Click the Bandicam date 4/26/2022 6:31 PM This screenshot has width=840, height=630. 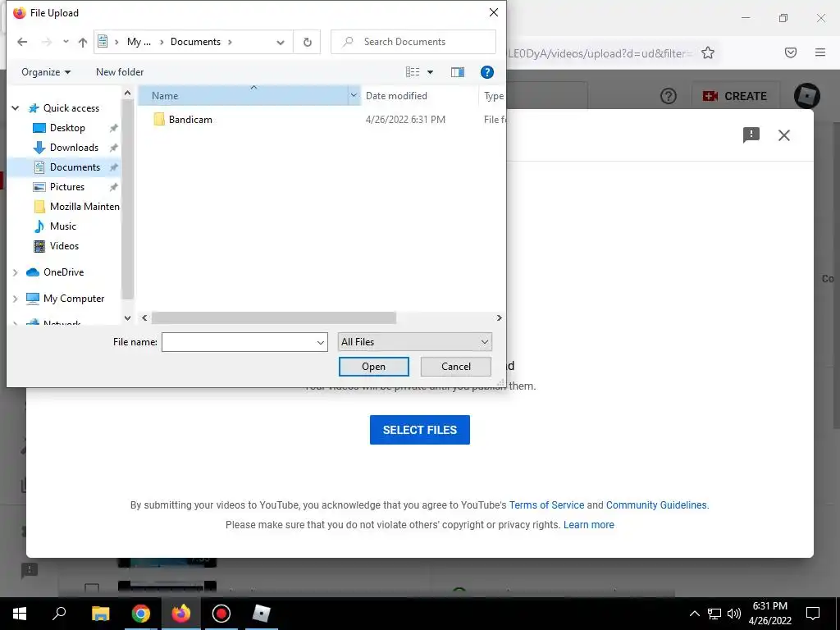coord(405,120)
